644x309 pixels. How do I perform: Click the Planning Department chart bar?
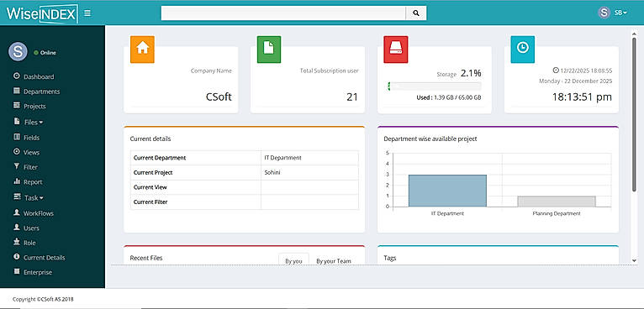click(557, 201)
